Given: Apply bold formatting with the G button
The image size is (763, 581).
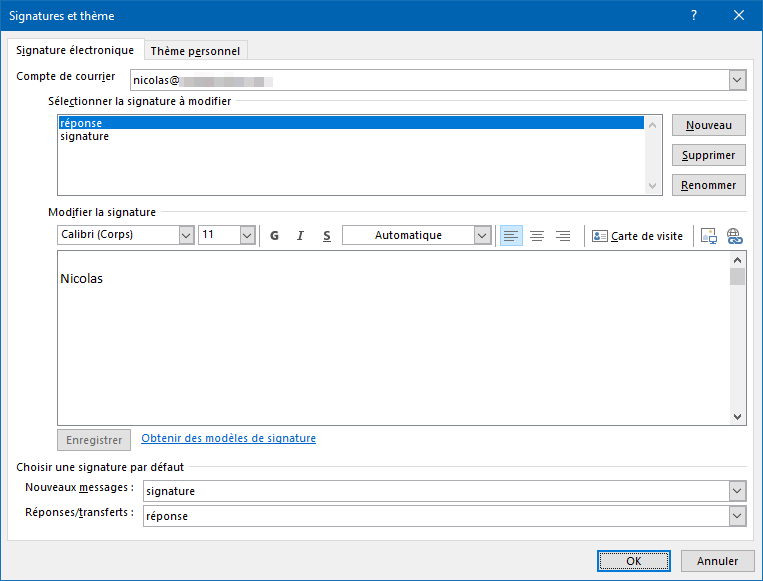Looking at the screenshot, I should pos(274,236).
